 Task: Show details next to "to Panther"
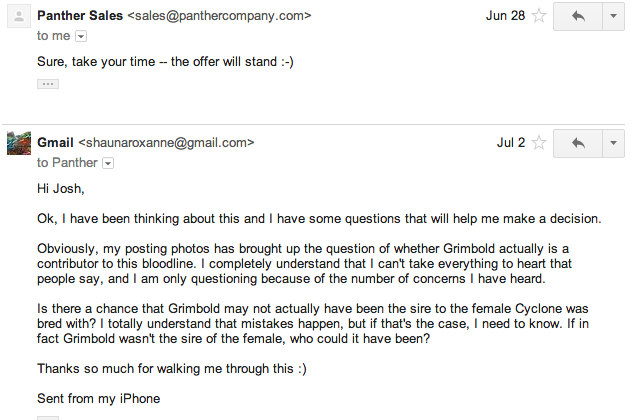tap(108, 163)
